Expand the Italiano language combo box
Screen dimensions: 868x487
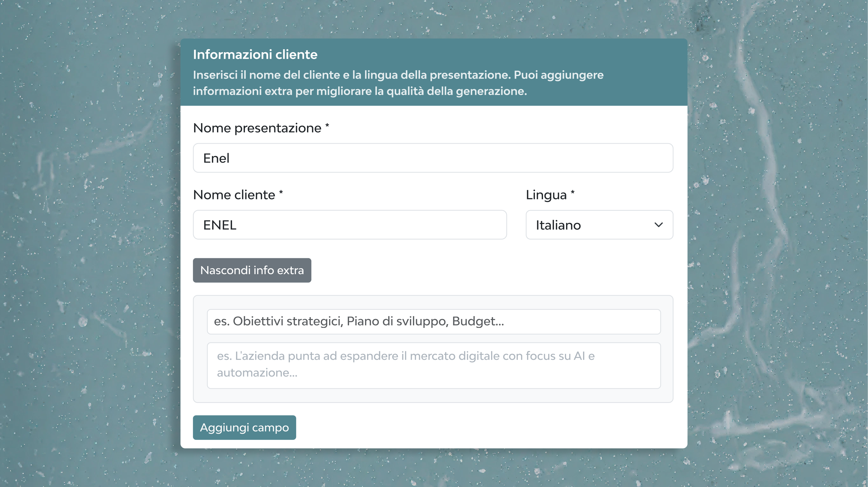pyautogui.click(x=599, y=225)
